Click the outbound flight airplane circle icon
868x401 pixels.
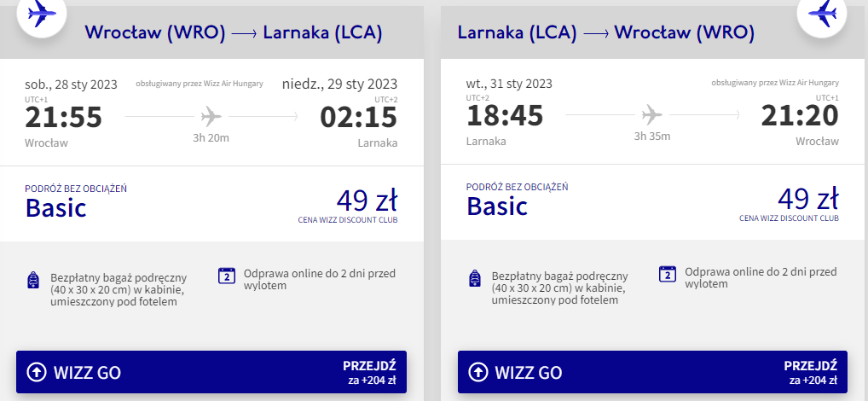[x=42, y=15]
